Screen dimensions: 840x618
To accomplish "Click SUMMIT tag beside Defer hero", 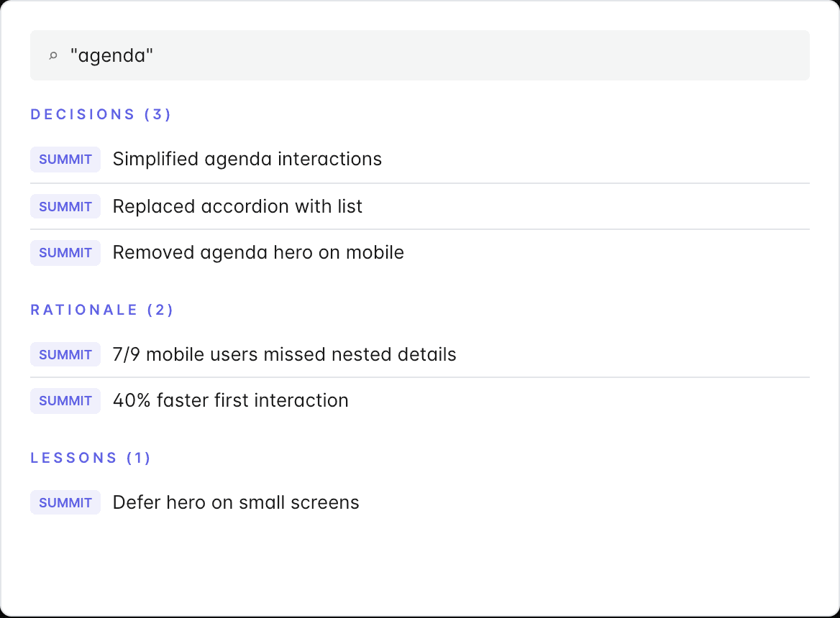I will click(x=65, y=502).
